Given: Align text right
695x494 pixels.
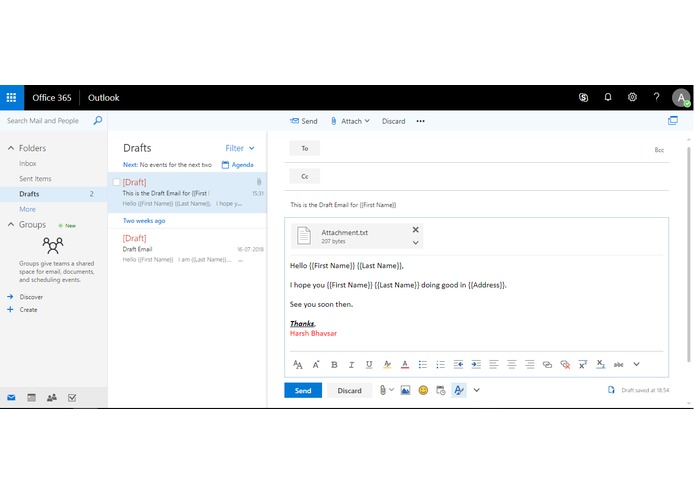Looking at the screenshot, I should pyautogui.click(x=529, y=364).
